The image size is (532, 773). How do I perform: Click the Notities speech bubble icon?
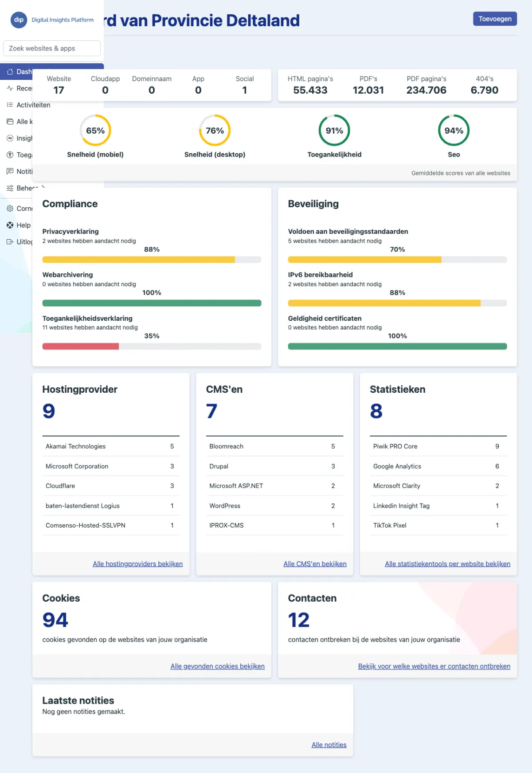10,171
